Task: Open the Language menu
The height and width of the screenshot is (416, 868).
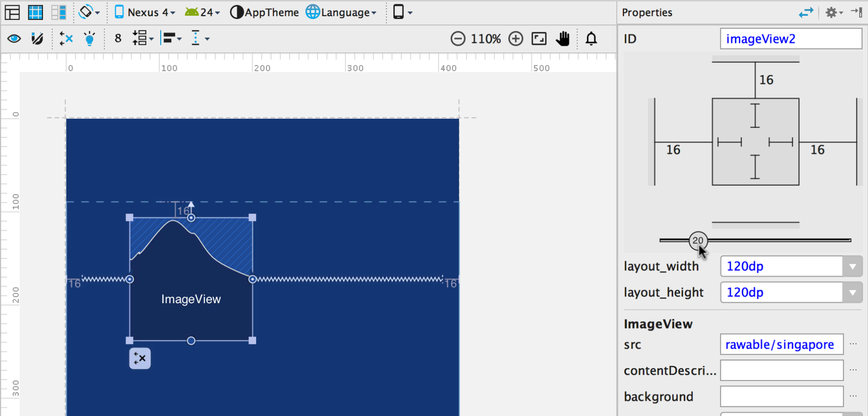Action: (342, 12)
